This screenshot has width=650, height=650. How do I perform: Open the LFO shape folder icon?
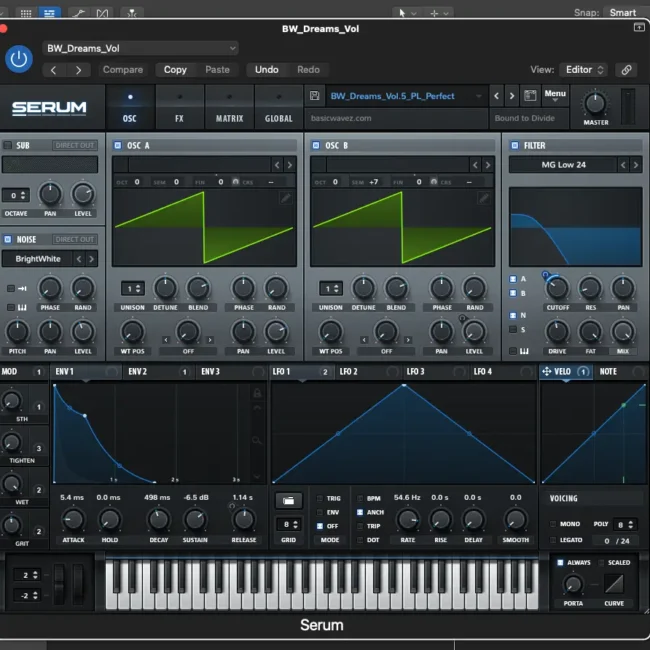pos(289,500)
